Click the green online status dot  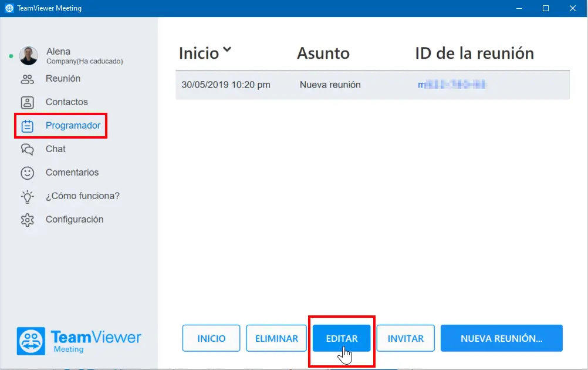pos(11,56)
